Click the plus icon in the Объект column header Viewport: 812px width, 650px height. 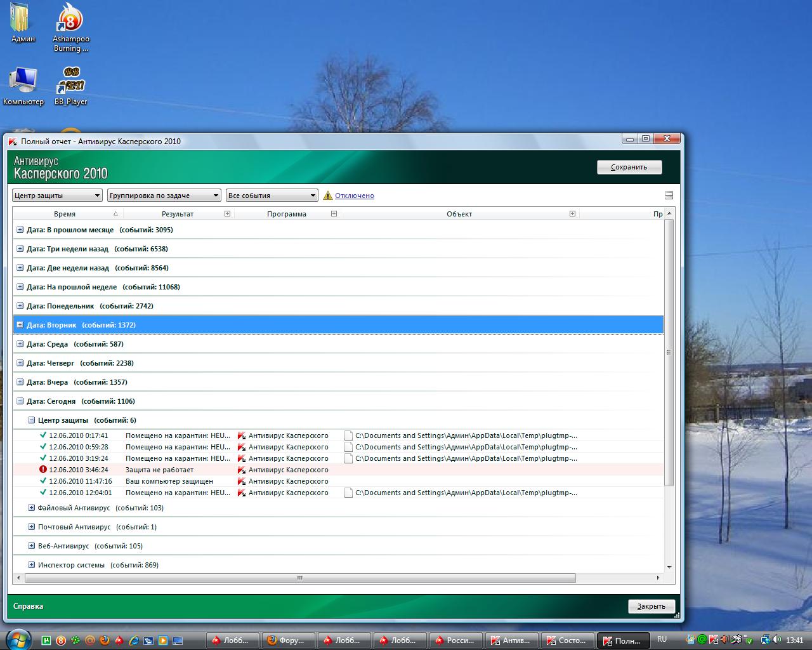pos(572,214)
